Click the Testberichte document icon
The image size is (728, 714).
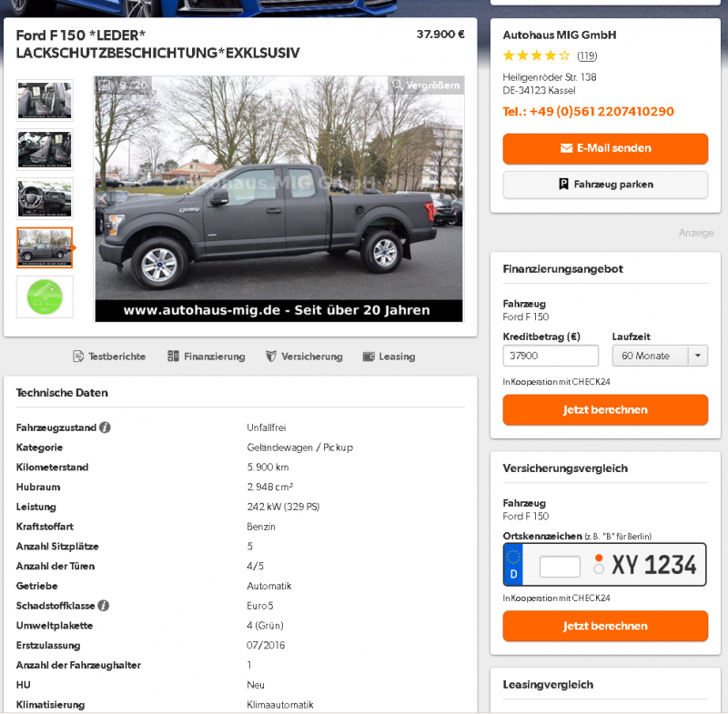coord(78,357)
